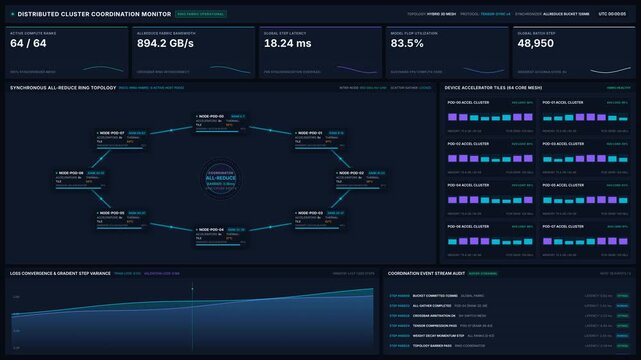
Task: Open the POD-06 Accel Cluster tile
Action: coord(490,240)
